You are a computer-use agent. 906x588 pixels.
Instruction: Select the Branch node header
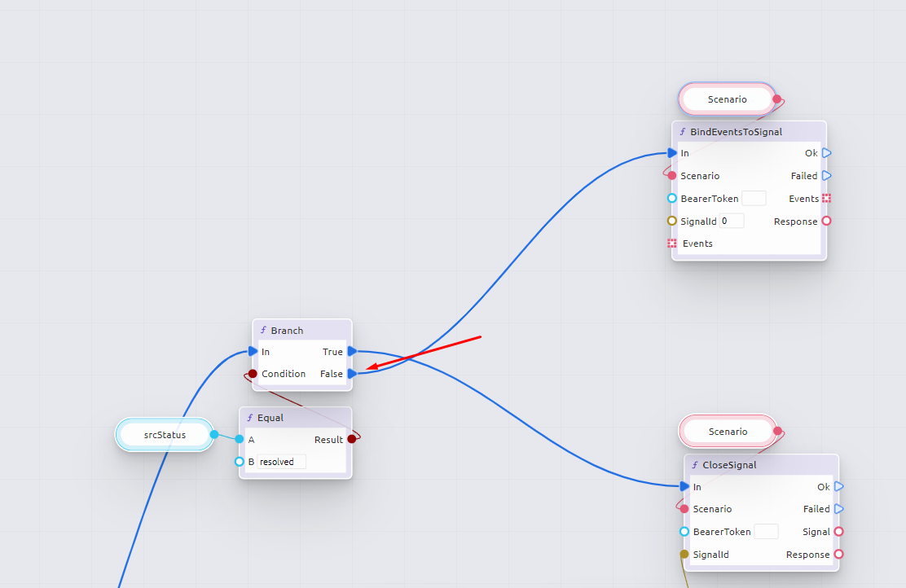301,330
